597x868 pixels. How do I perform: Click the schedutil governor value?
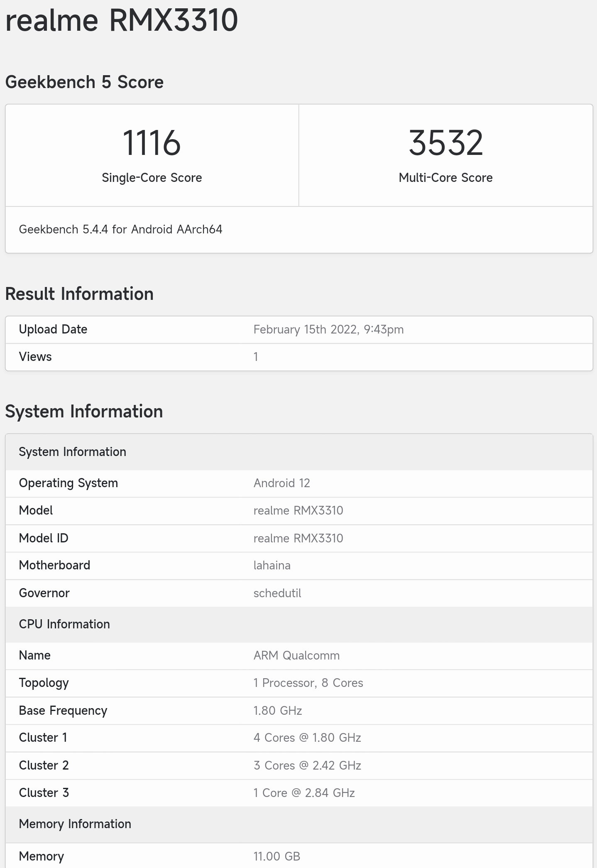[277, 593]
